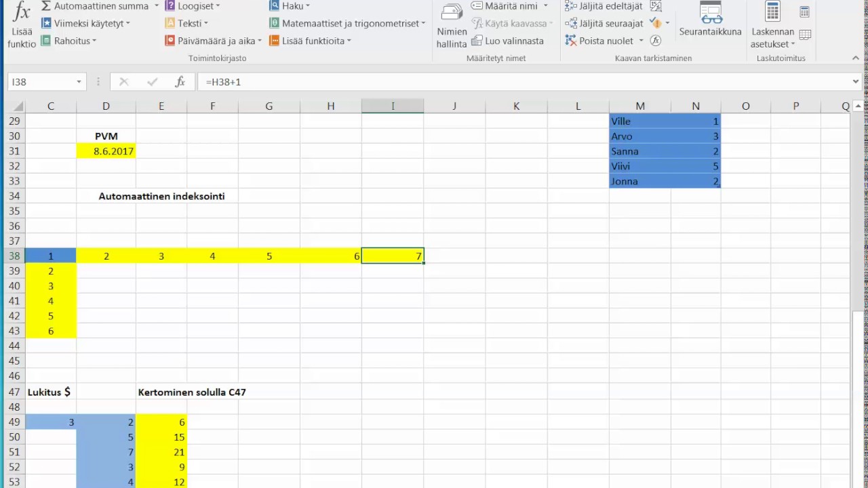
Task: Open Name Box dropdown arrow
Action: [x=79, y=82]
